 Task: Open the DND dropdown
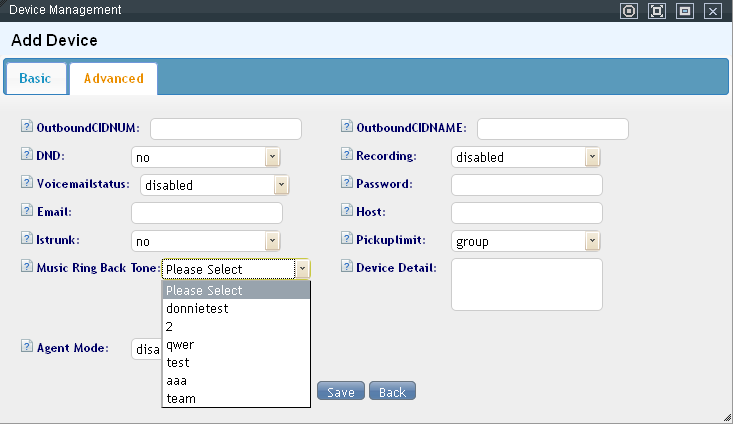pyautogui.click(x=206, y=157)
